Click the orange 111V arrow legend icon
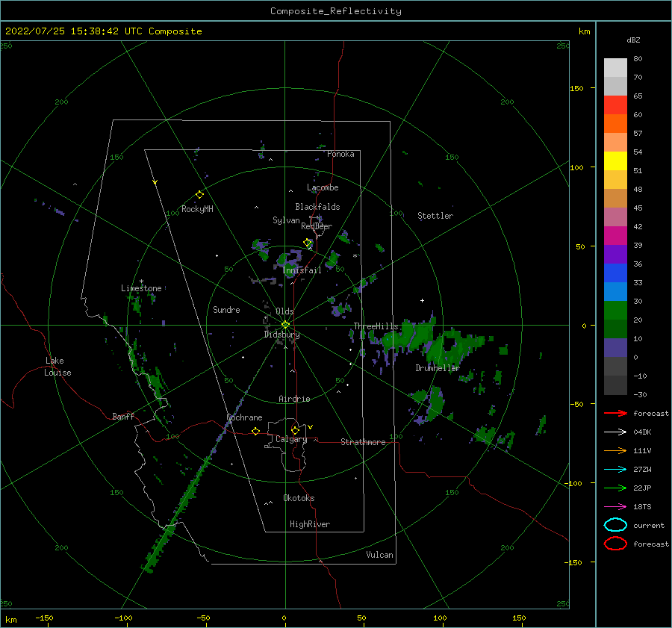The height and width of the screenshot is (628, 672). (615, 450)
